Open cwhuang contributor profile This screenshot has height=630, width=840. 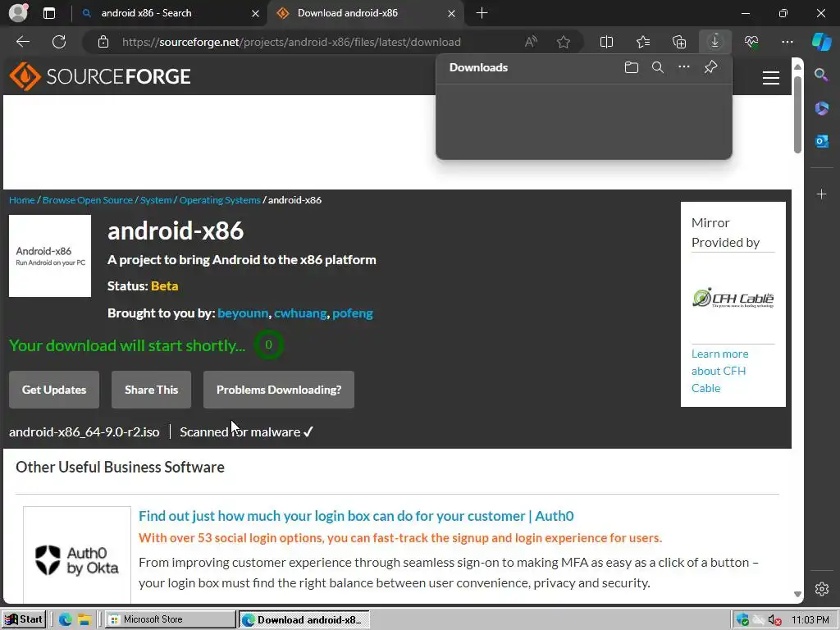tap(300, 313)
